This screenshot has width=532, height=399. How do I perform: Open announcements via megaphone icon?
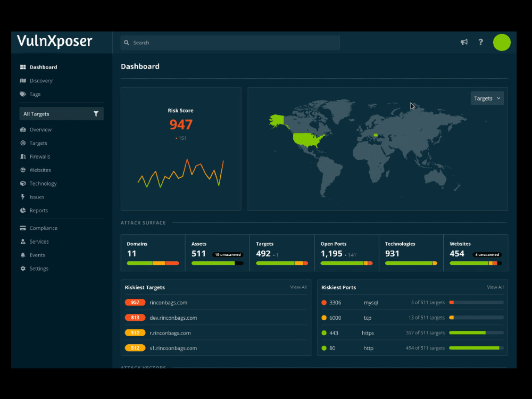[464, 42]
